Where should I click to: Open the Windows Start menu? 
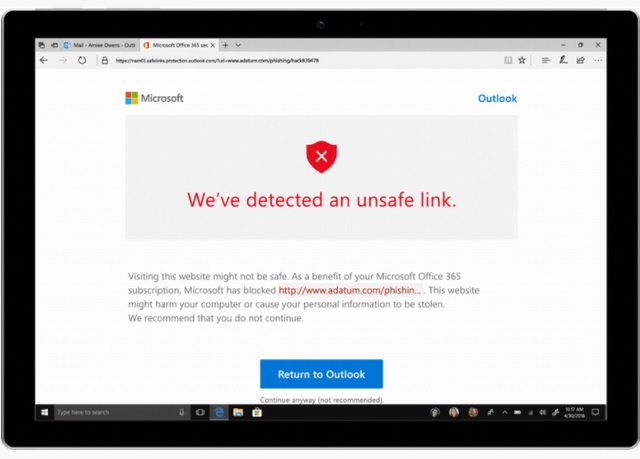coord(44,412)
